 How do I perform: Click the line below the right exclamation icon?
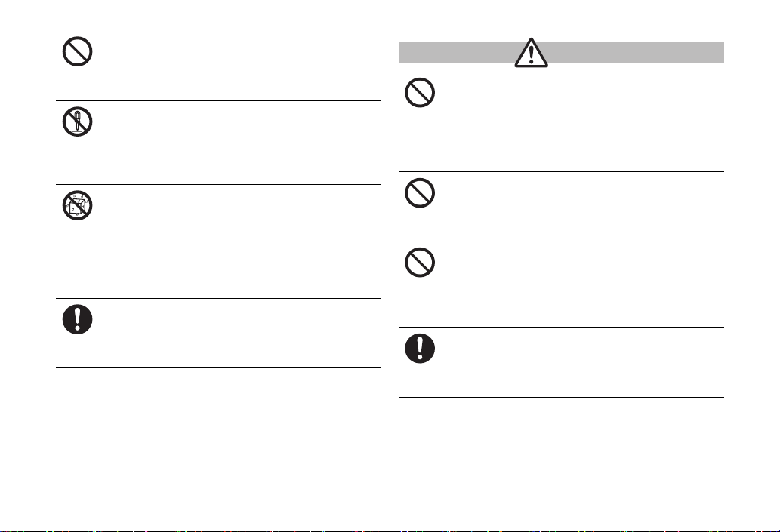pos(561,397)
